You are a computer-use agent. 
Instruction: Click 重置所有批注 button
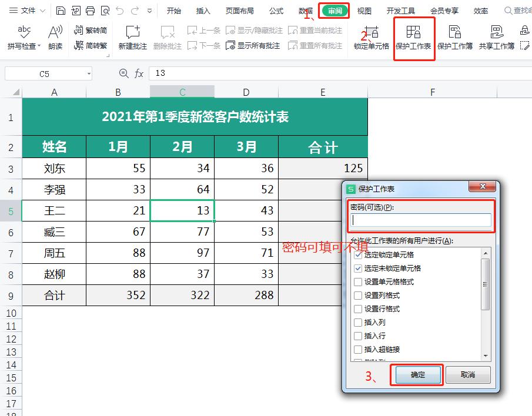point(315,45)
